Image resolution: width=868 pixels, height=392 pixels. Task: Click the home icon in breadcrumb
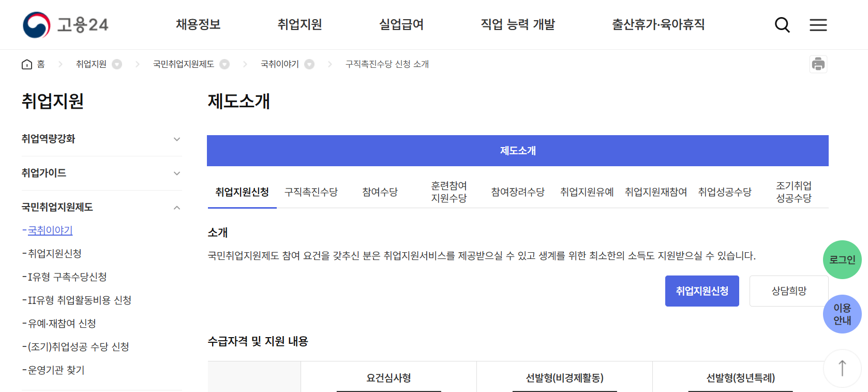[x=27, y=64]
